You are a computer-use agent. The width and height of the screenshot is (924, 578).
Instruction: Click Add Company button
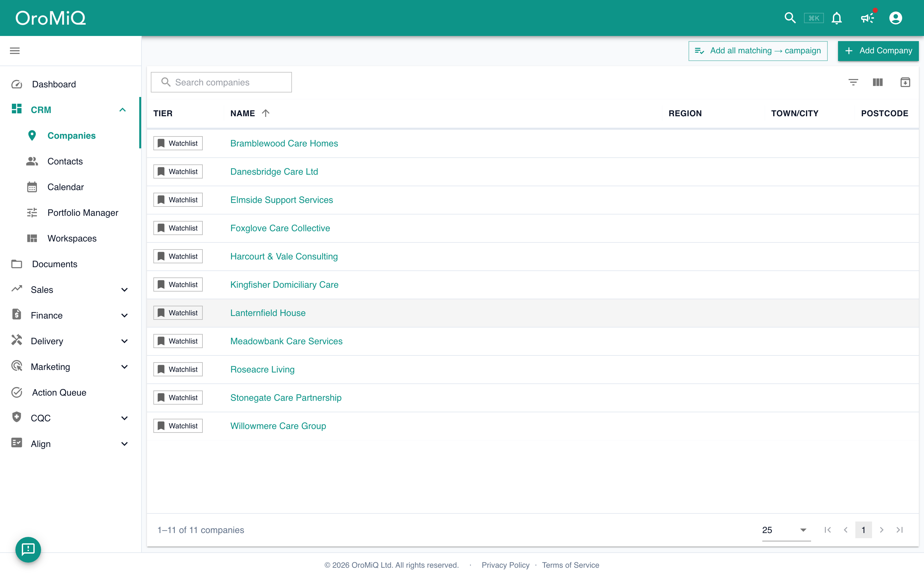point(878,50)
